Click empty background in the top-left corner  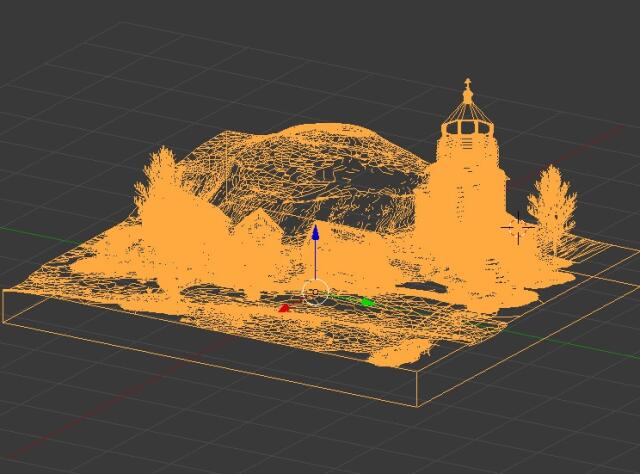coord(40,30)
